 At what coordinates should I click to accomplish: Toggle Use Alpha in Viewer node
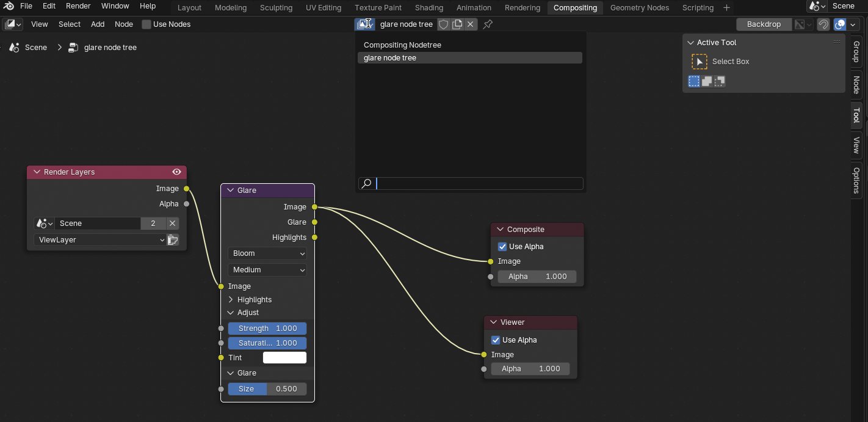(496, 340)
